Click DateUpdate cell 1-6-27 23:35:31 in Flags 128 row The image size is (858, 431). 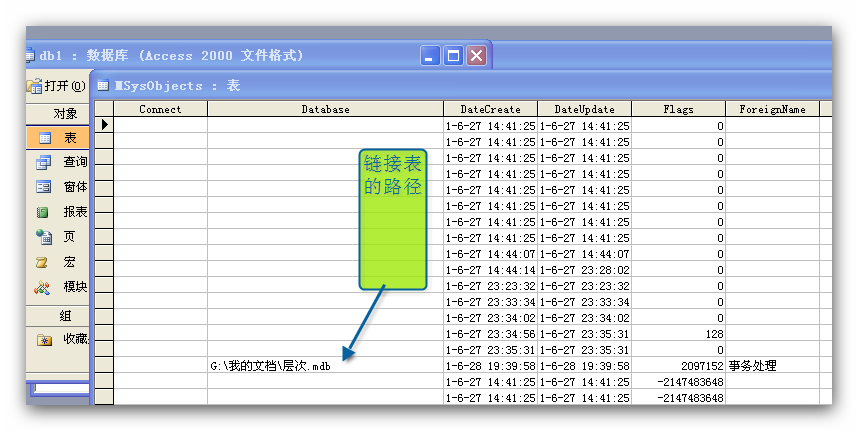[585, 334]
